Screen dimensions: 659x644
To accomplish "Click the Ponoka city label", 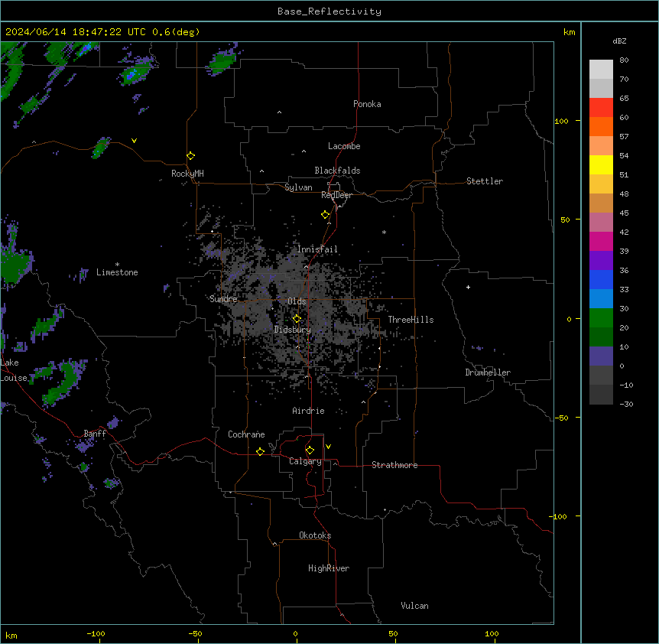I will [x=367, y=104].
